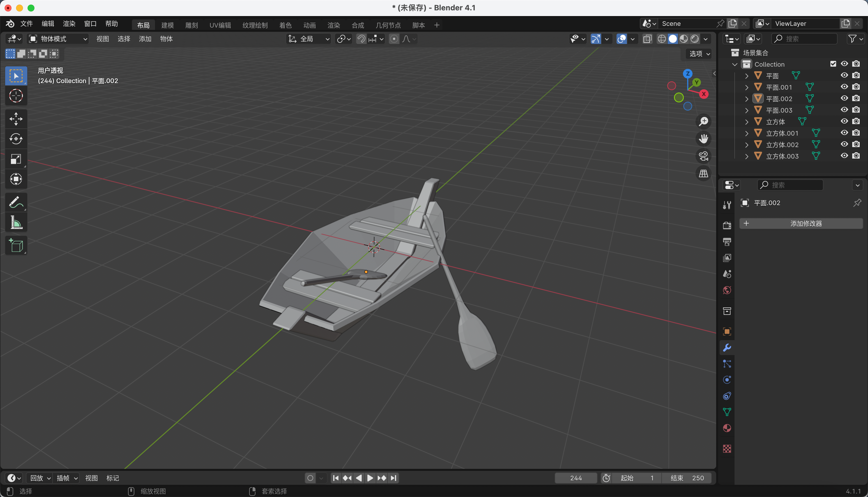Screen dimensions: 868x497
Task: Expand the 立方体 object in outliner
Action: click(x=747, y=122)
